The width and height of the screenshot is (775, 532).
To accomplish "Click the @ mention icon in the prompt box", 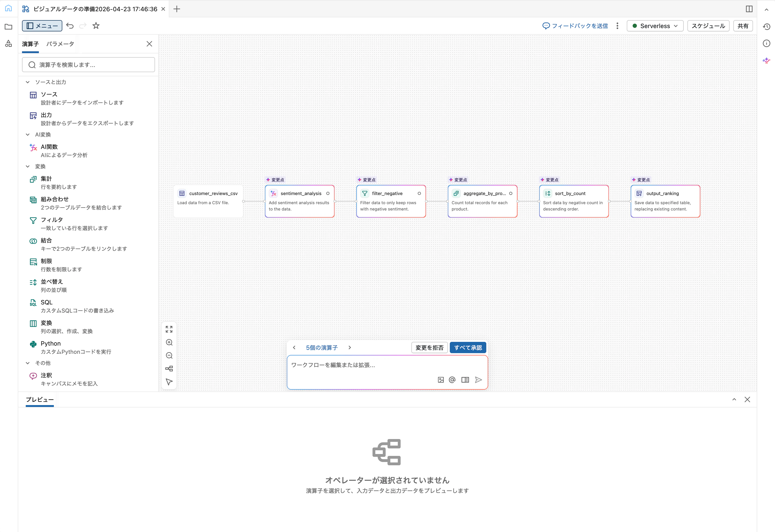I will [452, 380].
